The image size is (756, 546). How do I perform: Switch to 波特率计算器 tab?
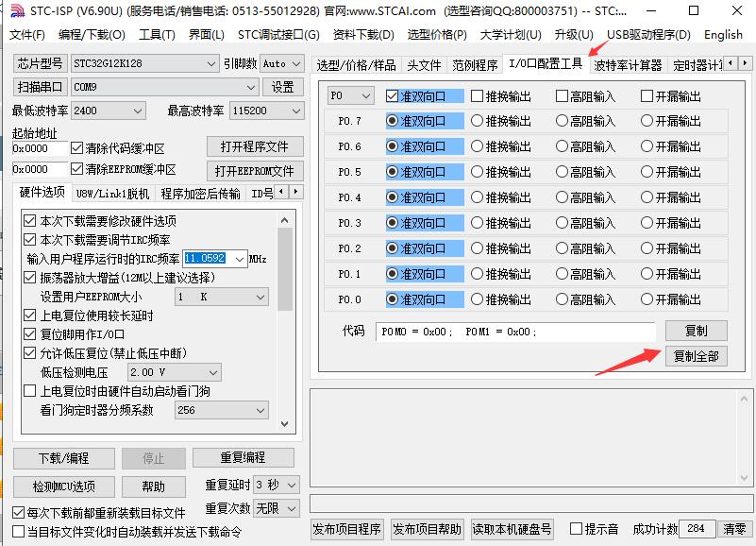point(628,64)
